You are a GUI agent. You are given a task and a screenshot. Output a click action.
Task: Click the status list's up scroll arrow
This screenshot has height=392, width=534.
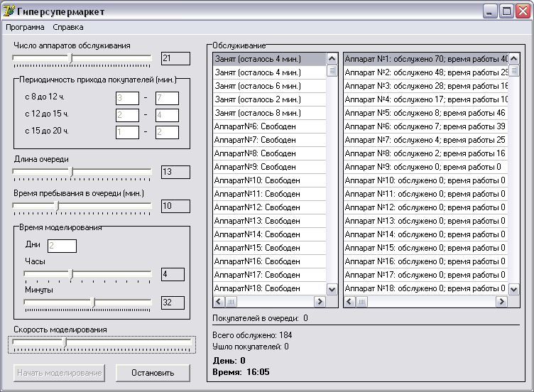pos(332,59)
